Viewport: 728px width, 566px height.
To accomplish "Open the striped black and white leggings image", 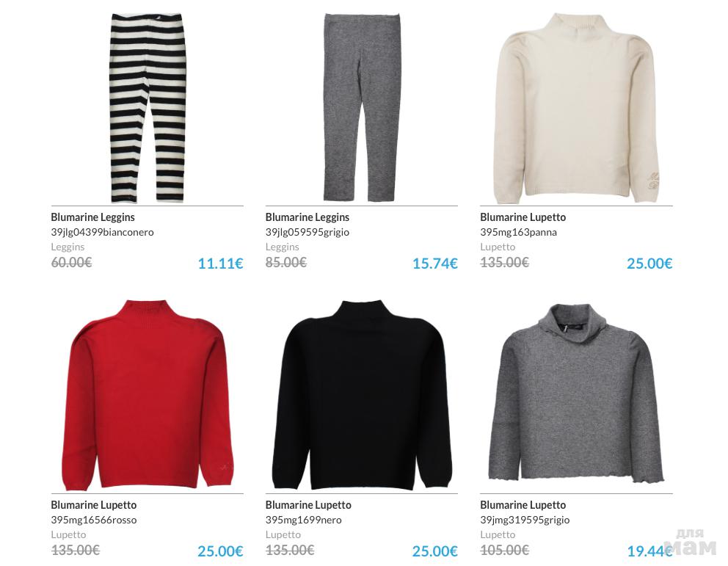I will tap(148, 108).
